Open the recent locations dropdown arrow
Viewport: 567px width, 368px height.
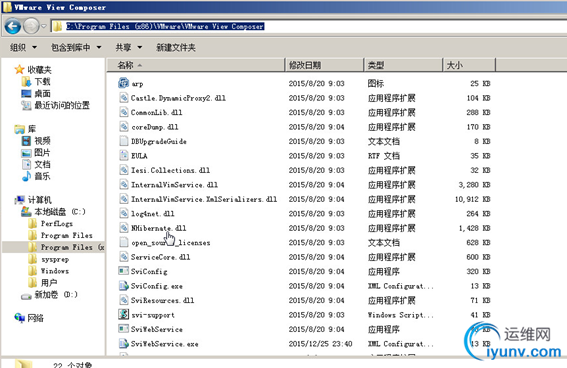click(x=44, y=26)
